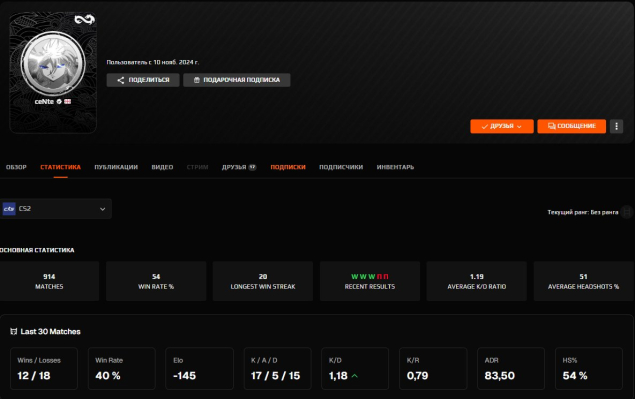The height and width of the screenshot is (399, 635).
Task: Click the rank badge next to Текущий ранг
Action: pos(627,212)
